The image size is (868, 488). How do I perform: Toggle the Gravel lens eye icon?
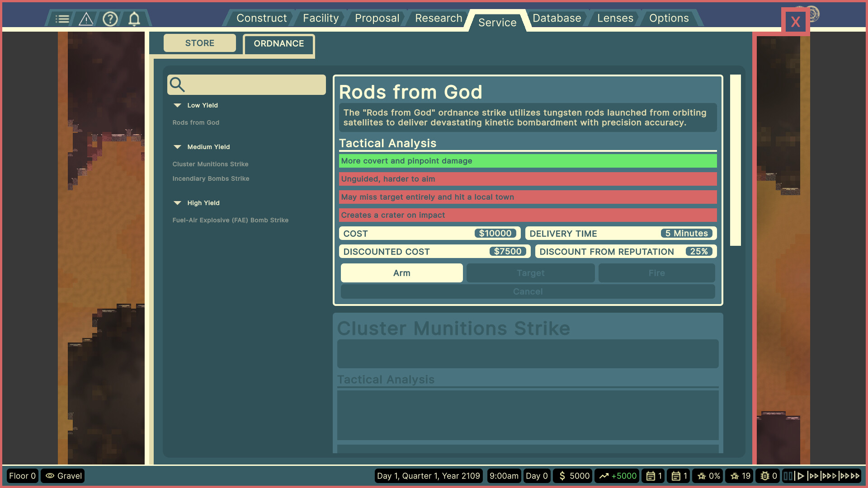click(50, 476)
